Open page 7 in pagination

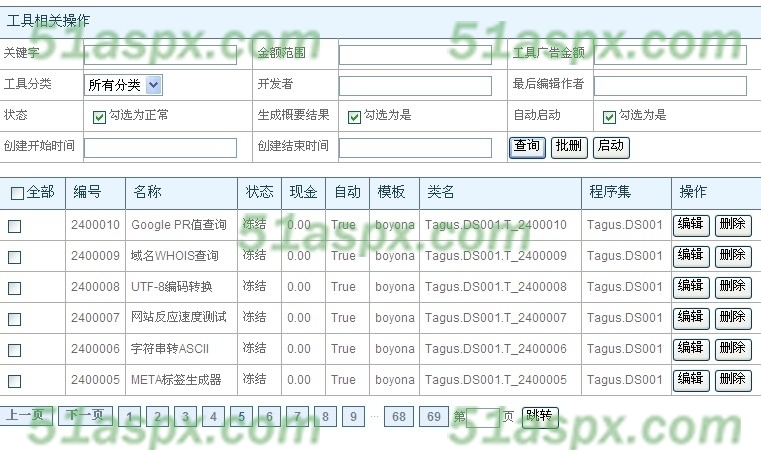(x=298, y=417)
